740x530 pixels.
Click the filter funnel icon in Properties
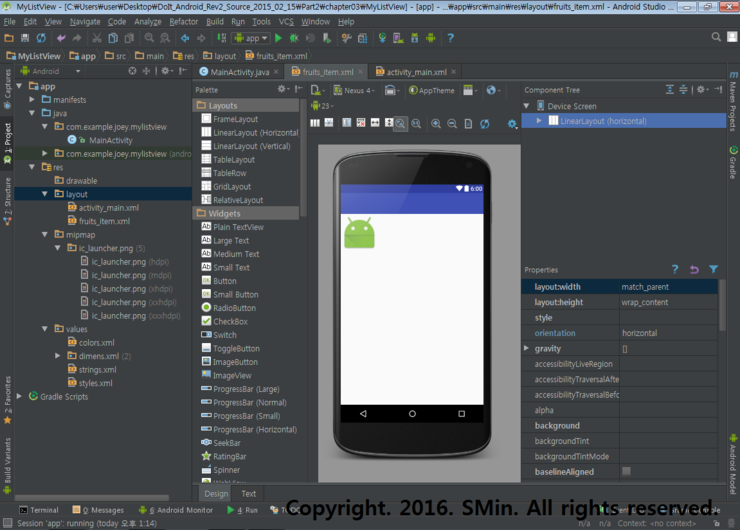713,269
